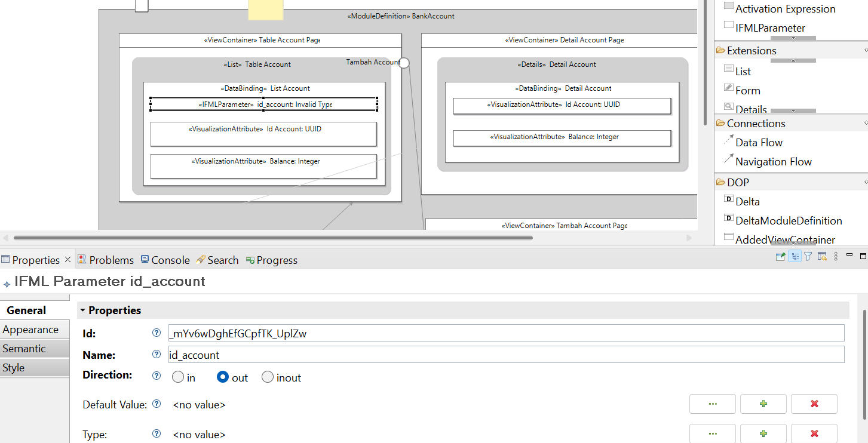Viewport: 868px width, 443px height.
Task: Open the Style properties tab
Action: [35, 368]
